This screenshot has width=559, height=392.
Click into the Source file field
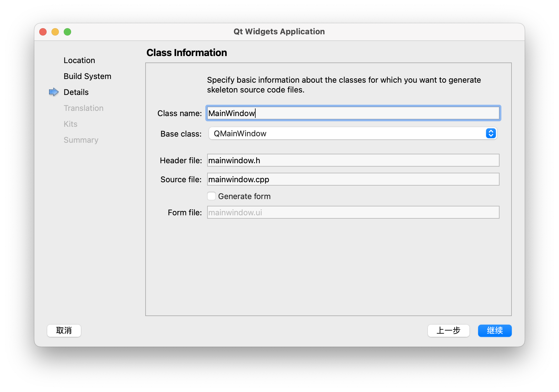point(353,179)
